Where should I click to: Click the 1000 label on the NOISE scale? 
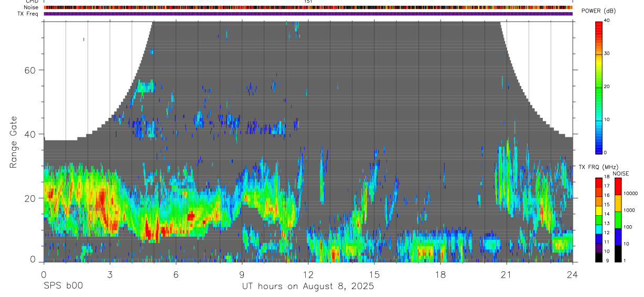pyautogui.click(x=629, y=210)
